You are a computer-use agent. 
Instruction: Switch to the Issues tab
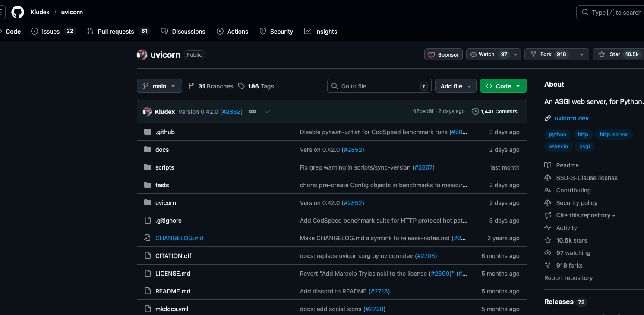(54, 31)
